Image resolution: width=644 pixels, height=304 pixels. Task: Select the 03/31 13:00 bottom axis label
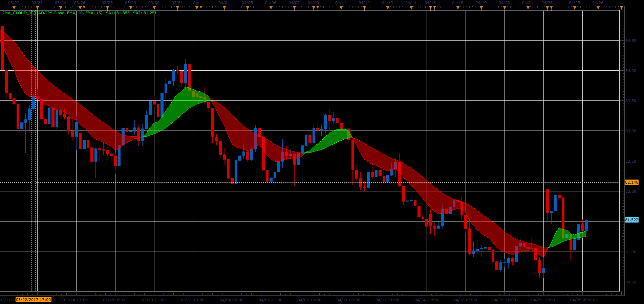[193, 300]
